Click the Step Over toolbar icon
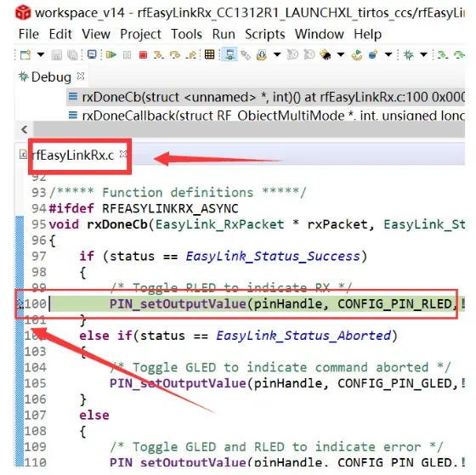 pos(174,55)
